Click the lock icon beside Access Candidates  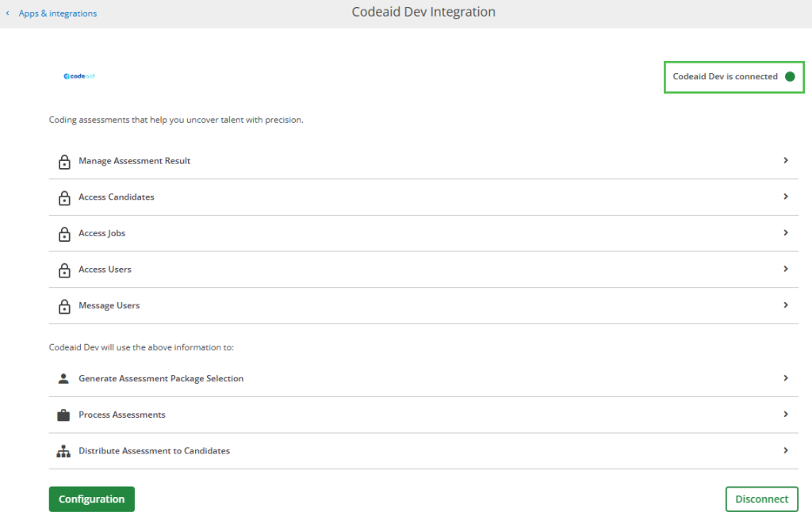click(x=64, y=198)
